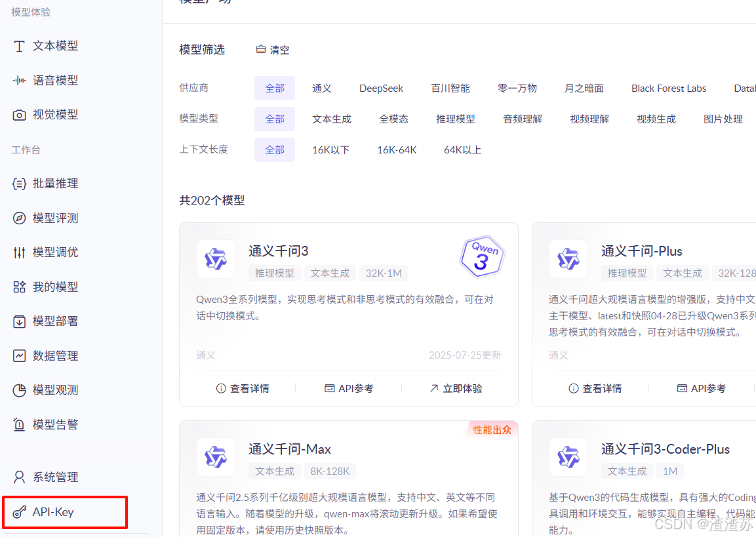Click the 通义千问3 model logo
Viewport: 756px width, 537px height.
coord(216,259)
